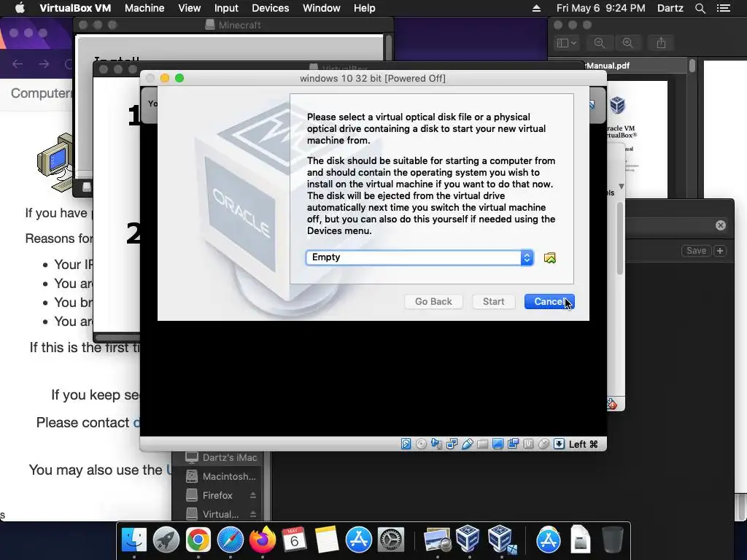Open the shared folders indicator icon
This screenshot has width=747, height=560.
click(482, 444)
